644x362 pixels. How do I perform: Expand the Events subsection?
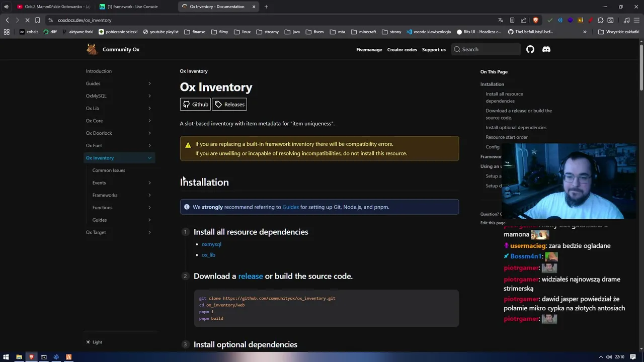149,183
